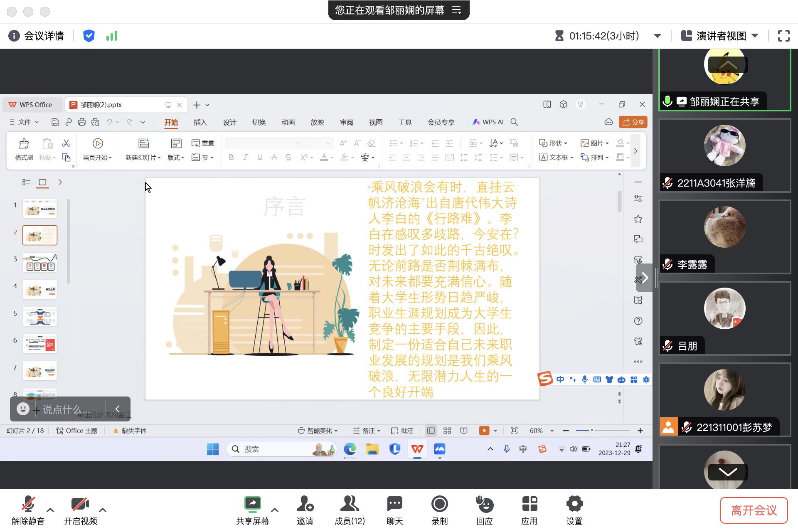Click the Leave Meeting button
This screenshot has height=532, width=798.
coord(754,510)
